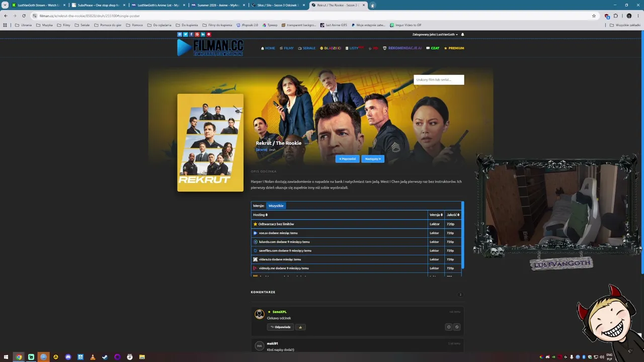The height and width of the screenshot is (362, 644).
Task: Go to the previous episode (Poprzedni)
Action: [x=347, y=159]
